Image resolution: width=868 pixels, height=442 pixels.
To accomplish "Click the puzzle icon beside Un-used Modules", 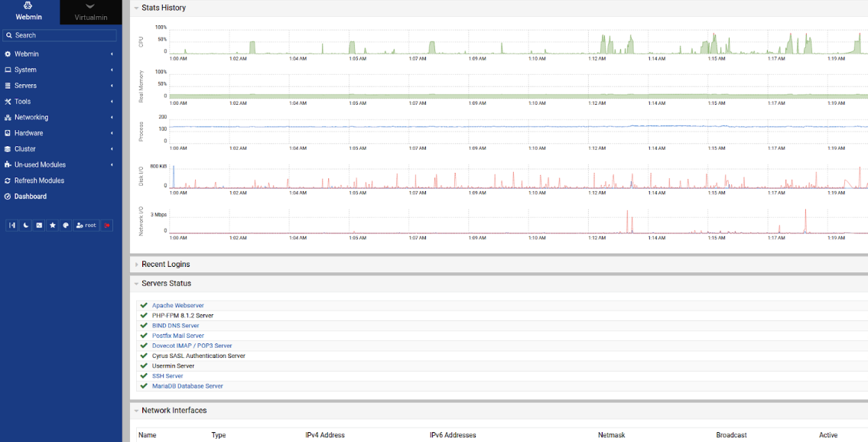I will 8,164.
